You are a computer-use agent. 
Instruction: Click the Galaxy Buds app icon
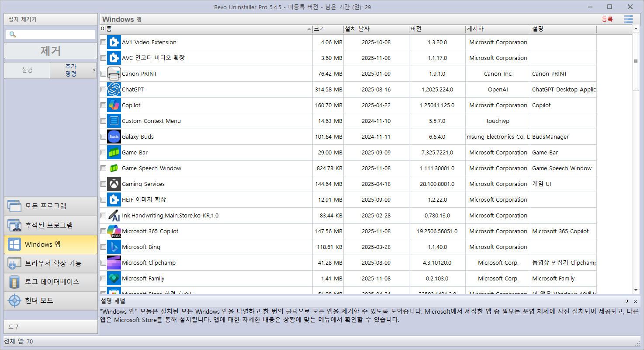tap(114, 137)
